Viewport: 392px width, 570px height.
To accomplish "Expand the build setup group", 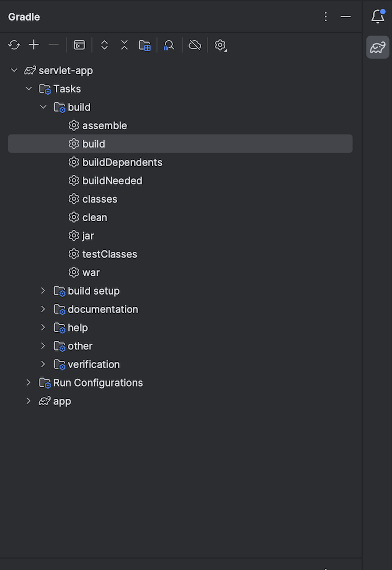I will pos(43,290).
